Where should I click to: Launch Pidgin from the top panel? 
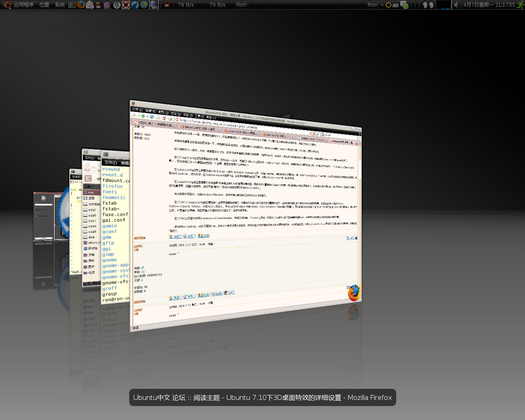107,5
